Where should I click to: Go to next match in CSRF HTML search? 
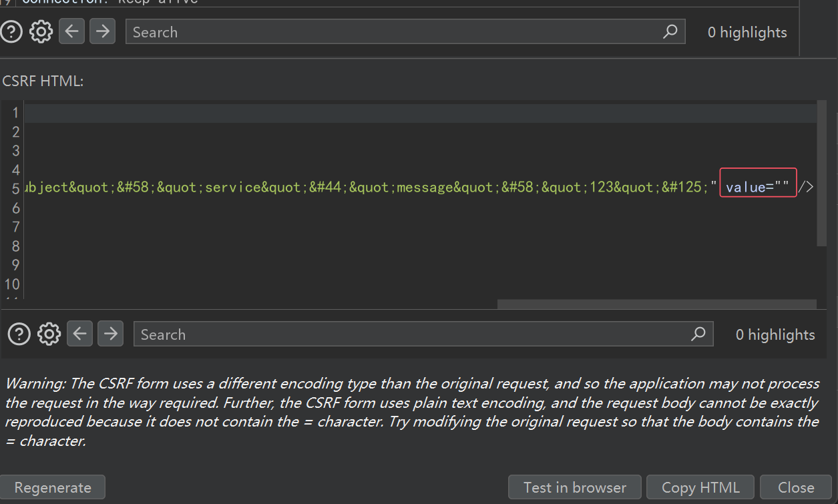(110, 333)
